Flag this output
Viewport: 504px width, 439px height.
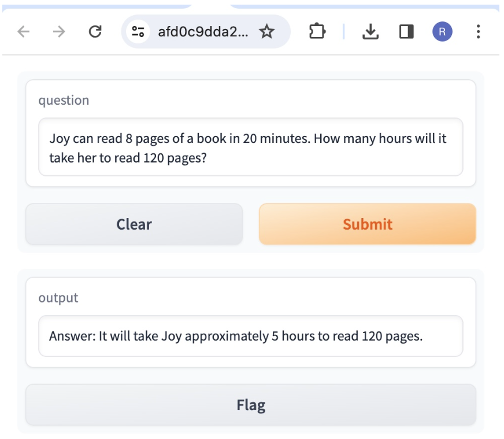tap(250, 405)
